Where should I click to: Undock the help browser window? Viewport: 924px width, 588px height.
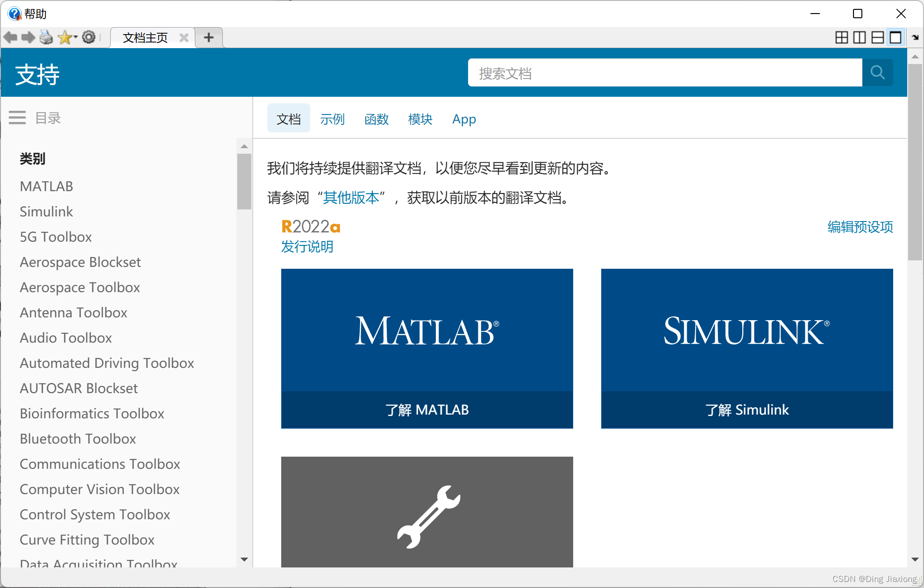coord(914,37)
